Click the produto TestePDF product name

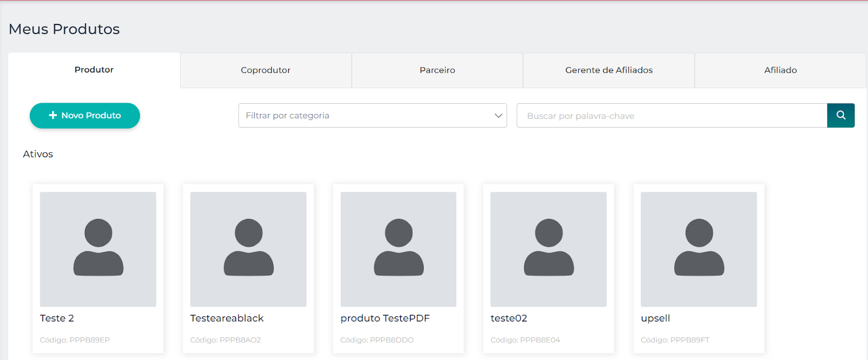point(385,318)
